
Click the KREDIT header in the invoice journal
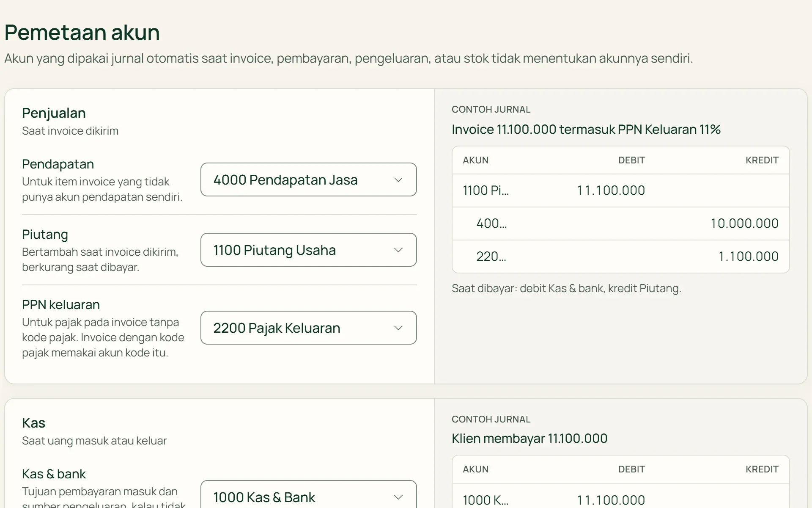762,160
